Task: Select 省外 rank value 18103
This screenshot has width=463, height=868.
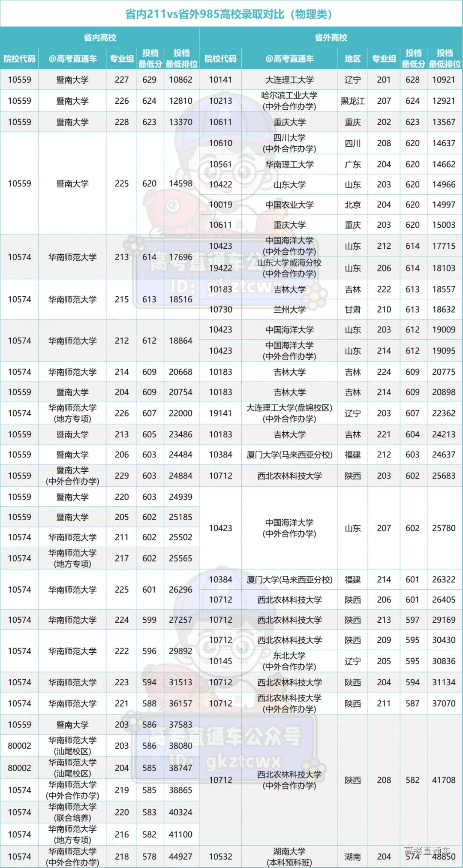Action: [x=444, y=268]
